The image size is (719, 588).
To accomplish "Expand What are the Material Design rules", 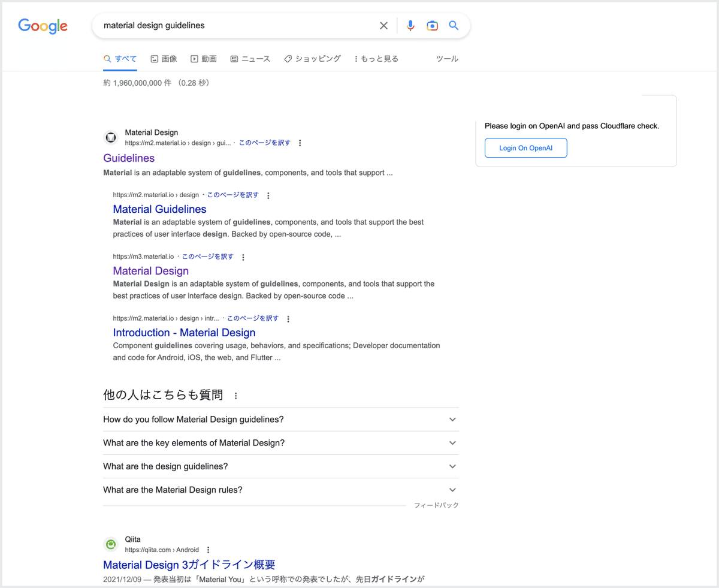I will 281,490.
